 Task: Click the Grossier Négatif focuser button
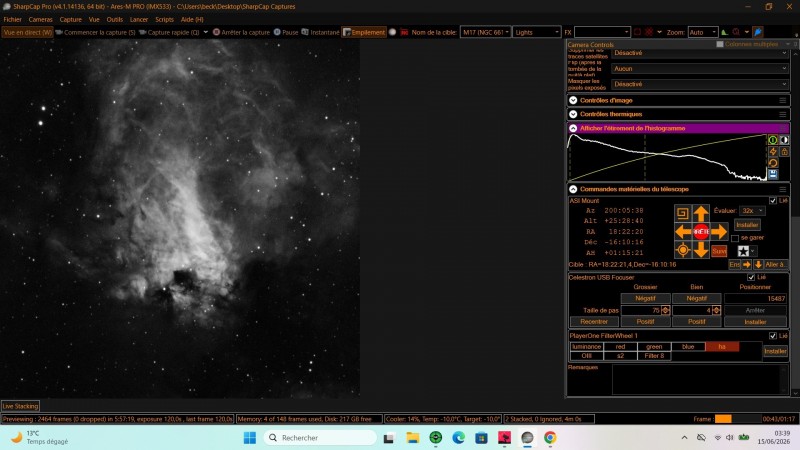(x=645, y=298)
